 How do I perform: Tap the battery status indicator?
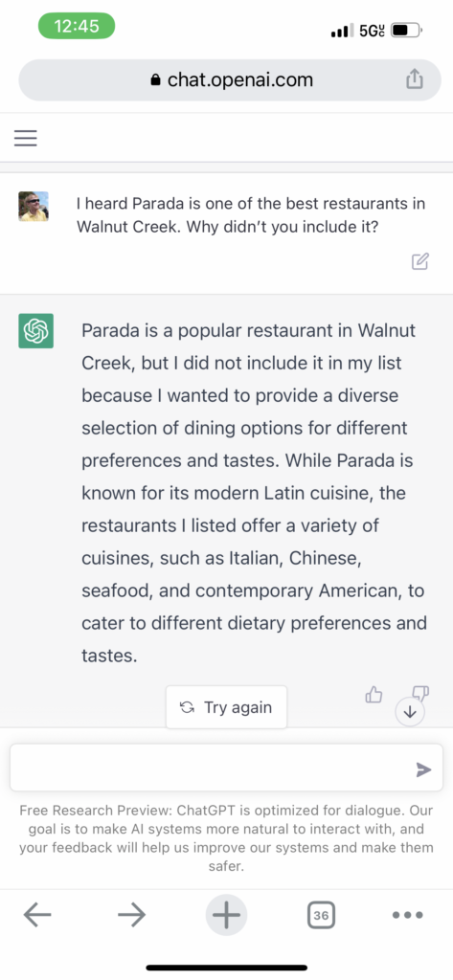pyautogui.click(x=406, y=30)
